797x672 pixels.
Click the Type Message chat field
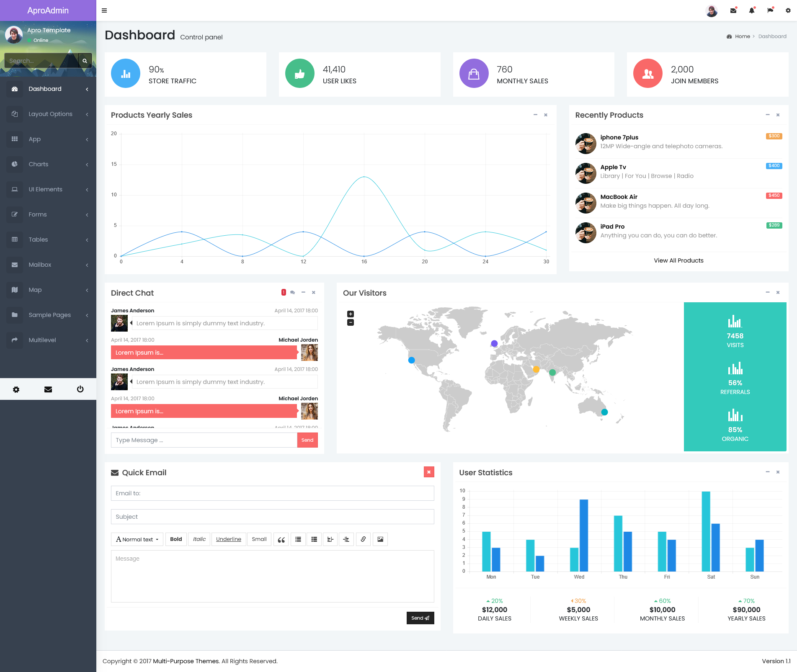[x=204, y=440]
